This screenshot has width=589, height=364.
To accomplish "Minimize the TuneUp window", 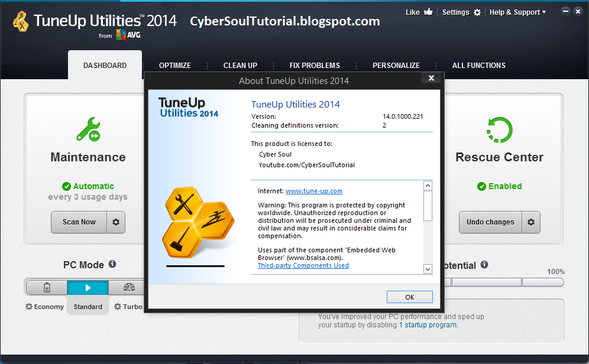I will (x=565, y=11).
